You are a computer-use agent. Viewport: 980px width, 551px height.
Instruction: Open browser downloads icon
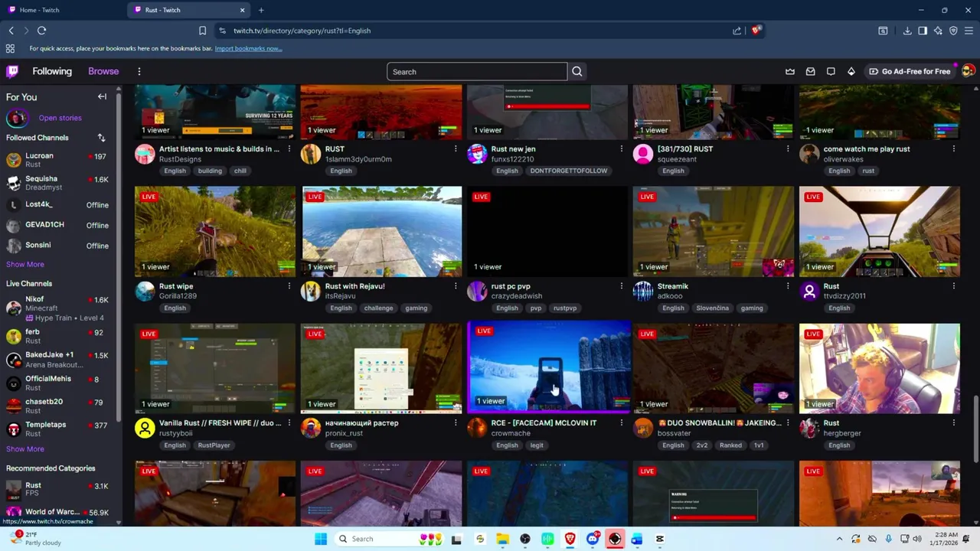click(907, 31)
